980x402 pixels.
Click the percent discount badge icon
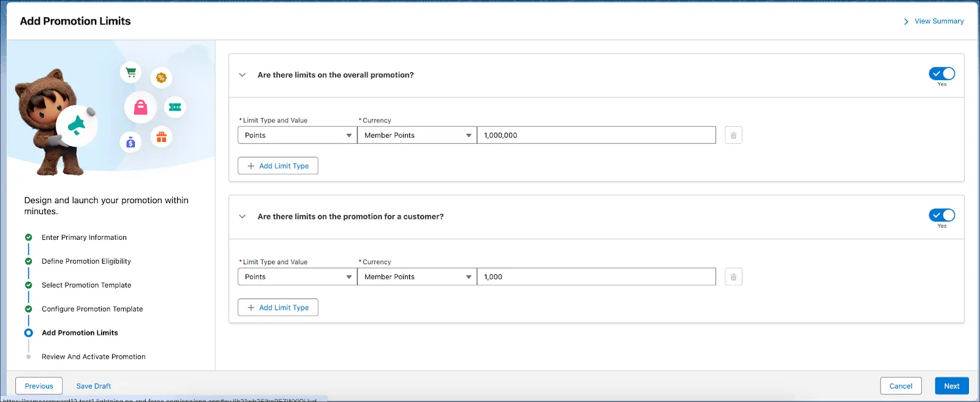(161, 78)
